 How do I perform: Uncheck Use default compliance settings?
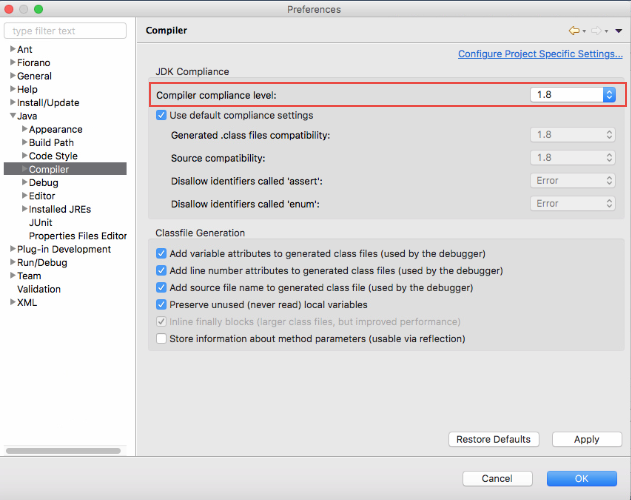pyautogui.click(x=161, y=116)
